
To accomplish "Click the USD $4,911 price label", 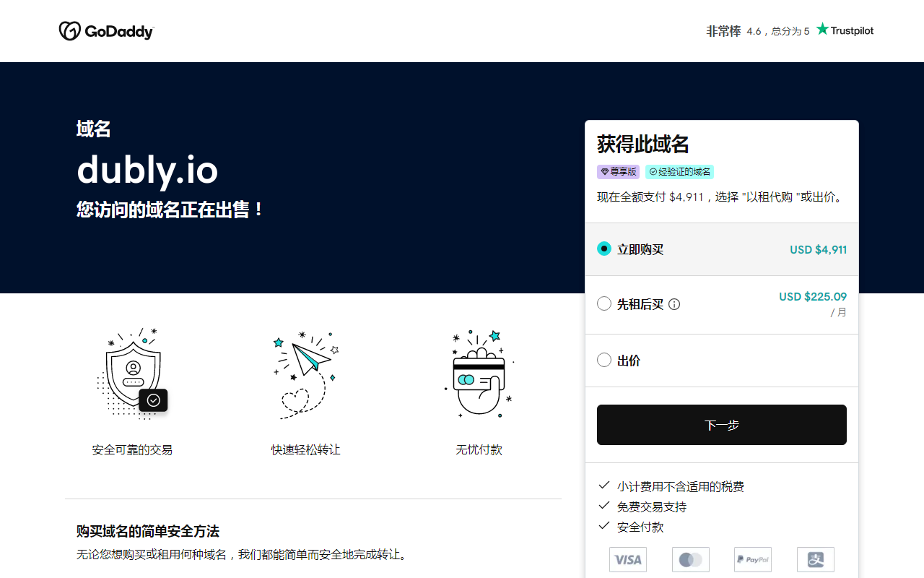I will 819,249.
